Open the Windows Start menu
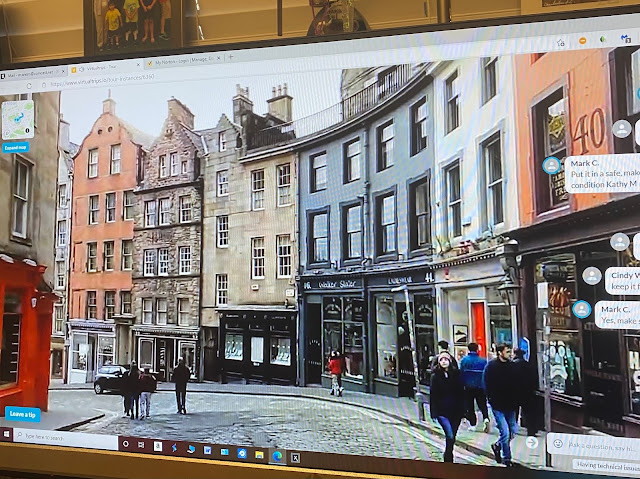Image resolution: width=640 pixels, height=479 pixels. click(6, 433)
